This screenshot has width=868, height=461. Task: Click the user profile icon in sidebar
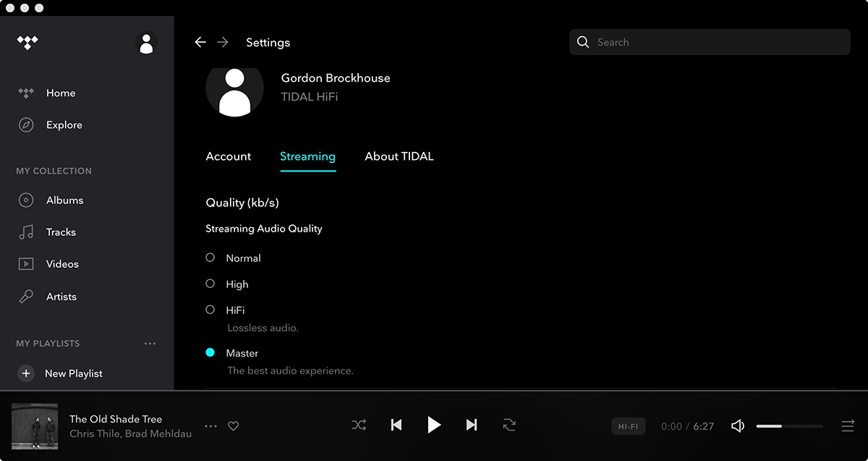click(146, 43)
